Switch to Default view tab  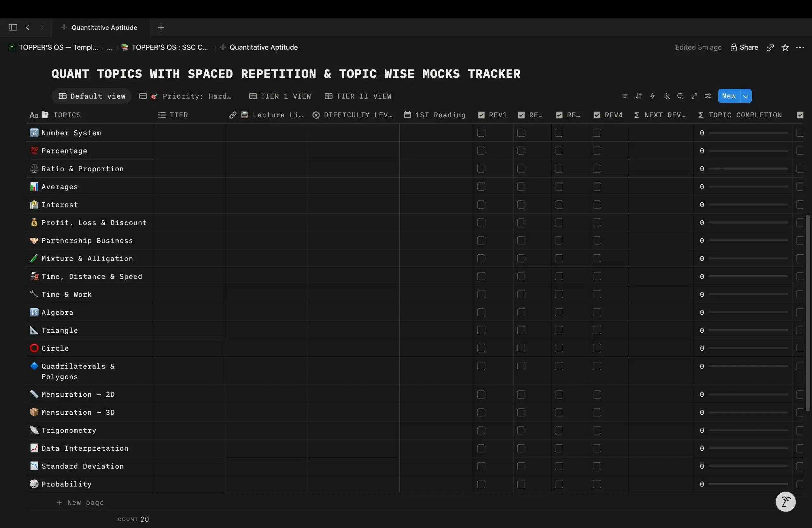point(91,96)
